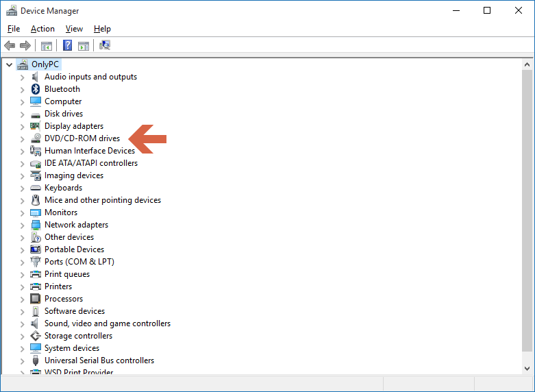This screenshot has height=392, width=535.
Task: Select the Human Interface Devices label
Action: (x=90, y=151)
